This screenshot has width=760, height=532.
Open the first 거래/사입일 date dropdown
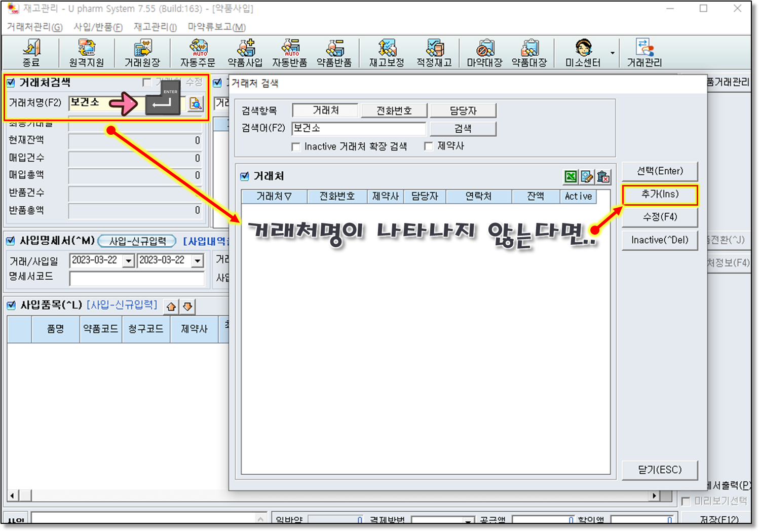[129, 261]
